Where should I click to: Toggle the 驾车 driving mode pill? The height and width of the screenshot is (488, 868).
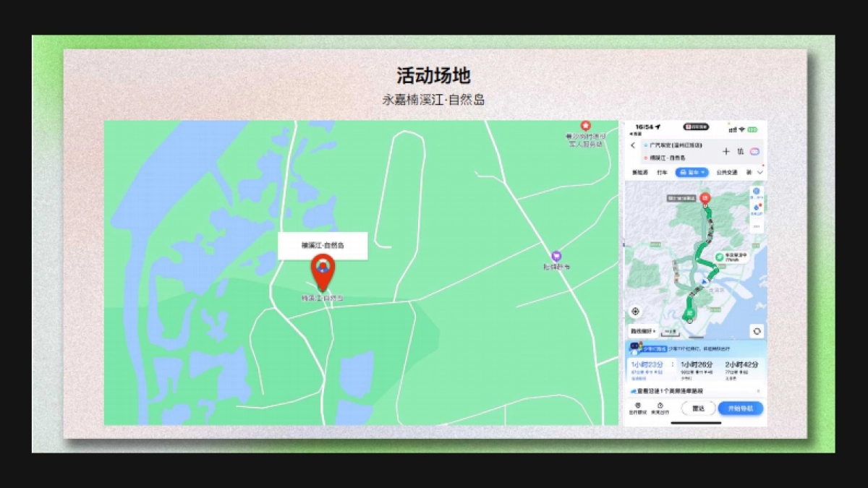coord(691,172)
